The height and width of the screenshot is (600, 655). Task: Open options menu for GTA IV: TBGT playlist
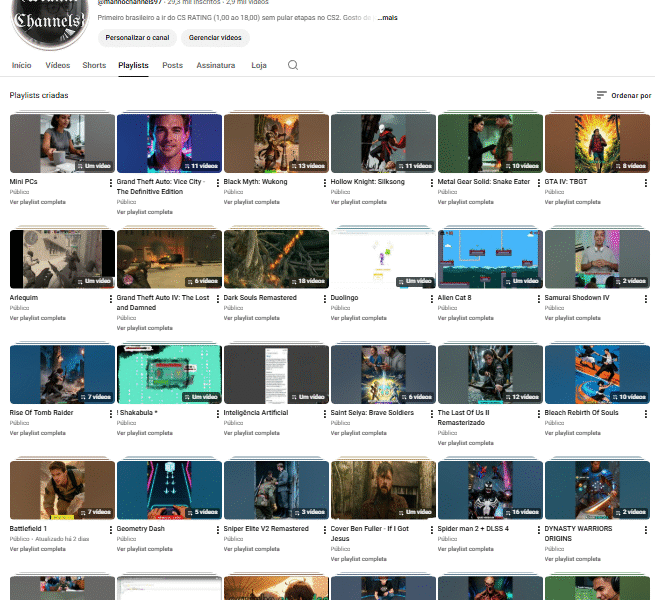[645, 183]
